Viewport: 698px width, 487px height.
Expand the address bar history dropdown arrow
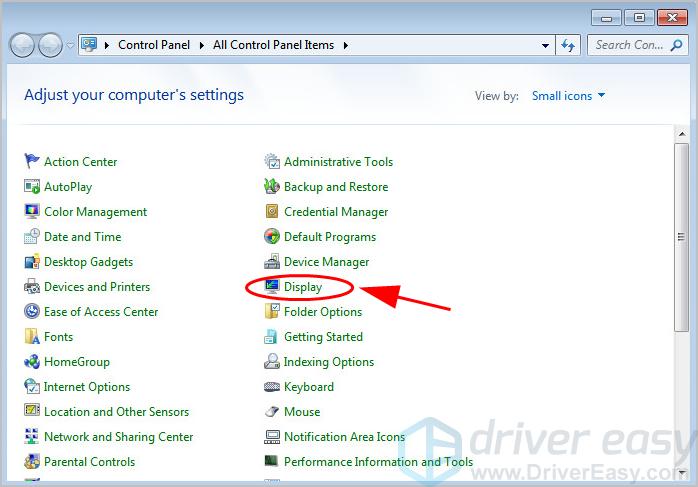[x=545, y=45]
